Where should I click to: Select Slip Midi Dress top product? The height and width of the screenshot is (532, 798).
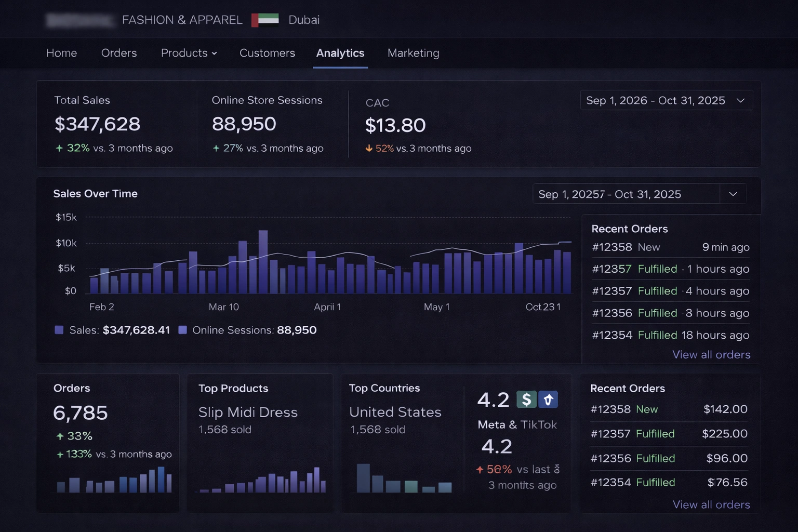pyautogui.click(x=248, y=412)
